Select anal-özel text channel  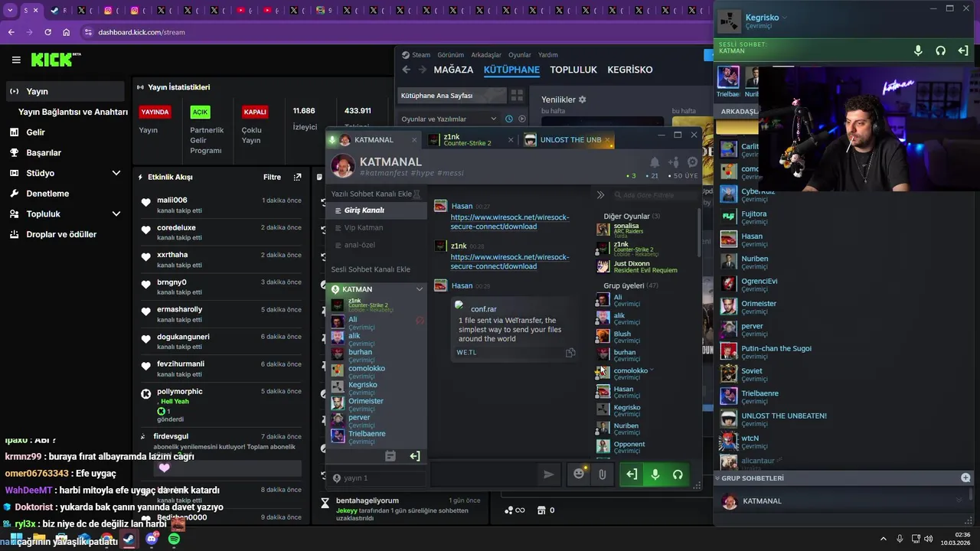(x=376, y=245)
